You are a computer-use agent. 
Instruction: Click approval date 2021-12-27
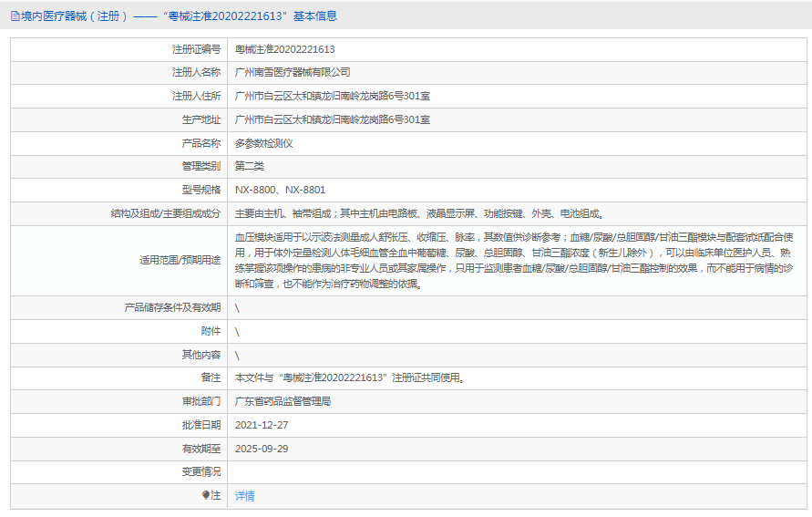coord(262,425)
